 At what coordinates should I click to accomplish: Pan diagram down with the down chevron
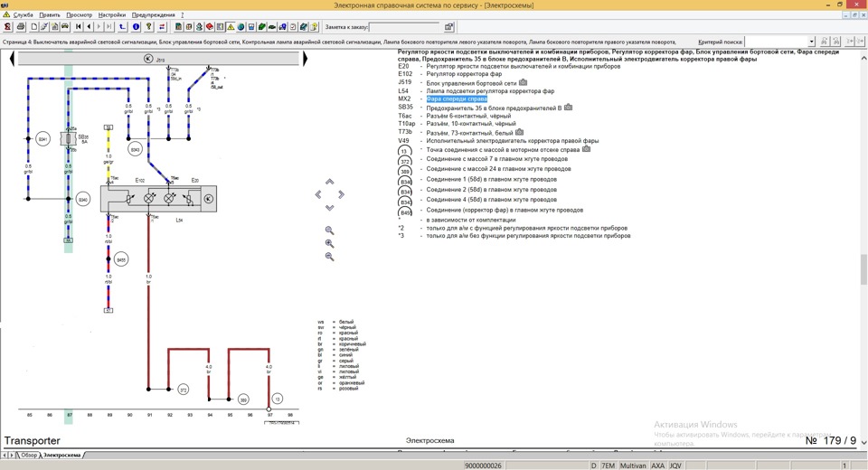click(x=329, y=208)
